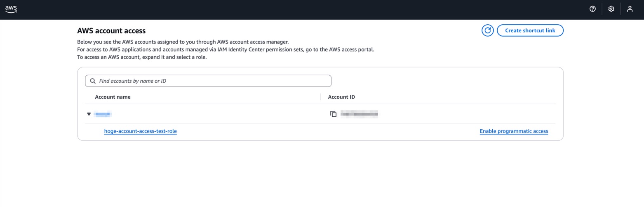Click the Create shortcut link button
Viewport: 644px width, 207px height.
[530, 30]
